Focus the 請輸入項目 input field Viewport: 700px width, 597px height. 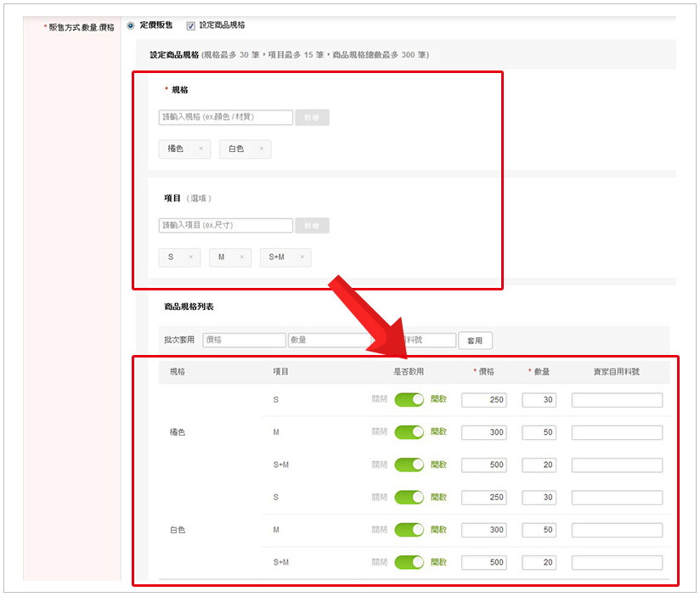[x=226, y=226]
